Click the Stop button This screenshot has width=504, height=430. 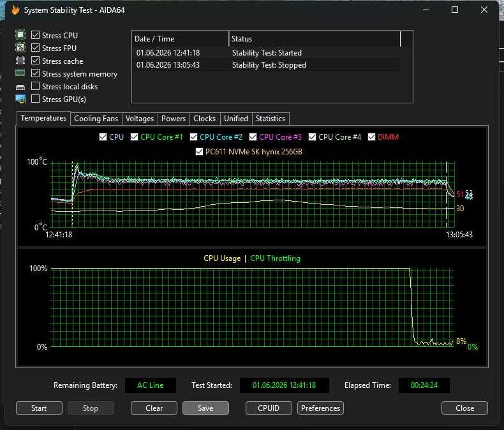click(x=91, y=408)
